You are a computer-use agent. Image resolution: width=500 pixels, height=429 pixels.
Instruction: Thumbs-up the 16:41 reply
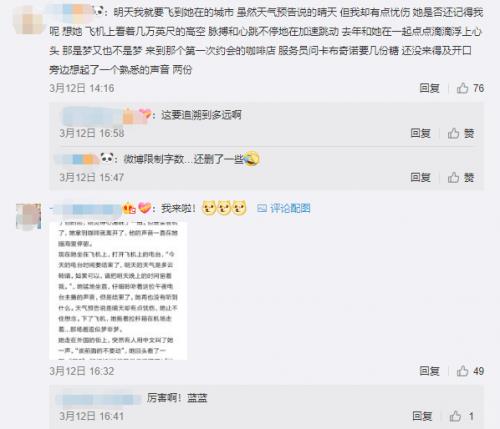[x=462, y=416]
